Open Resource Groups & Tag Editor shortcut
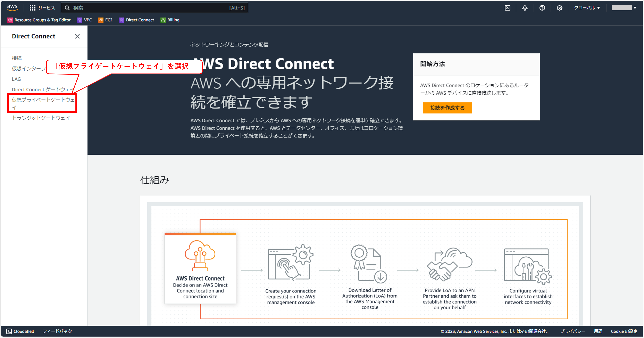This screenshot has height=338, width=644. (39, 20)
